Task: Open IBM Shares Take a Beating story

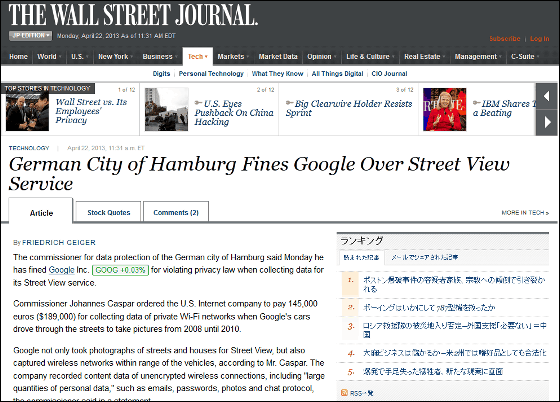Action: (504, 108)
